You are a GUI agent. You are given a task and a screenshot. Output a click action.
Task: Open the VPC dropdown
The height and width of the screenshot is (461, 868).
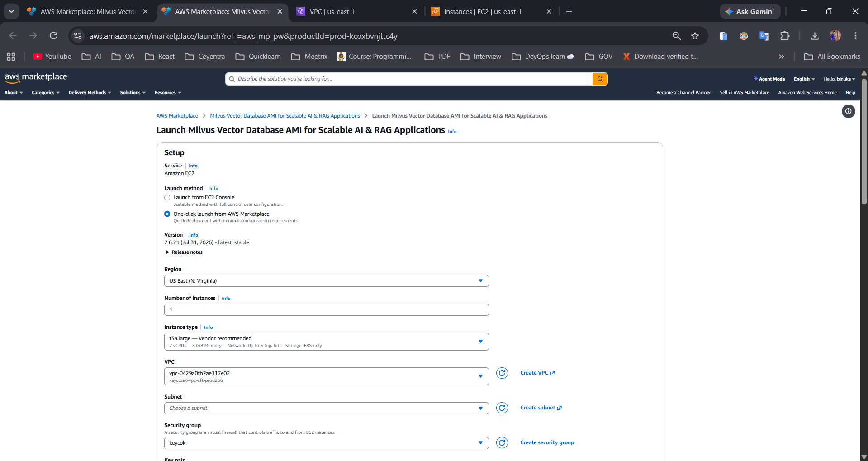click(x=326, y=376)
